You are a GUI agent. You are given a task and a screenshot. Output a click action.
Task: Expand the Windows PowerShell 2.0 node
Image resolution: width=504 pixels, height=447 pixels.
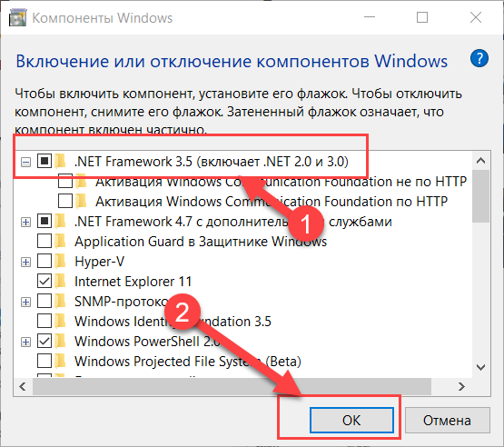(x=25, y=342)
